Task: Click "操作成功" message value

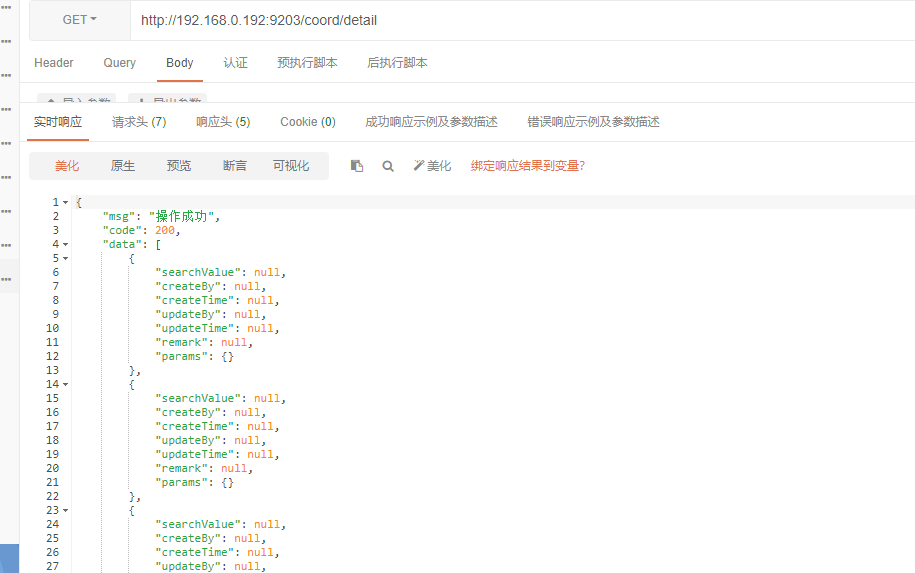Action: click(181, 216)
